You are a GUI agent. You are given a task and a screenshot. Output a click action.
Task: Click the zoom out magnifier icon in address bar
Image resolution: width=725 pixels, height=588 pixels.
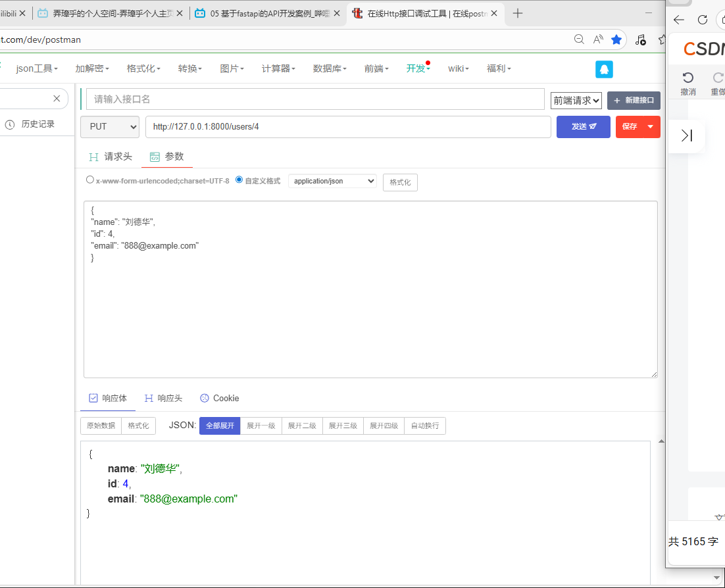click(x=579, y=39)
